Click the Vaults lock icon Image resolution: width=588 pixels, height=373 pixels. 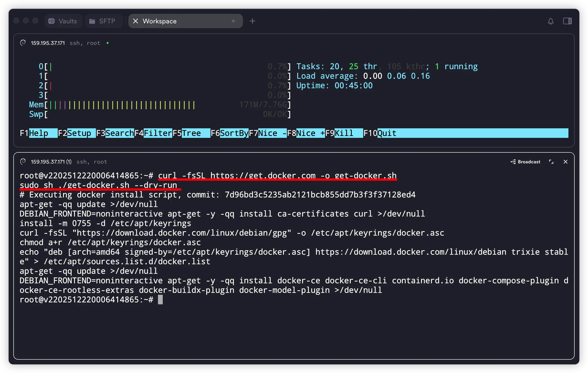pyautogui.click(x=52, y=21)
